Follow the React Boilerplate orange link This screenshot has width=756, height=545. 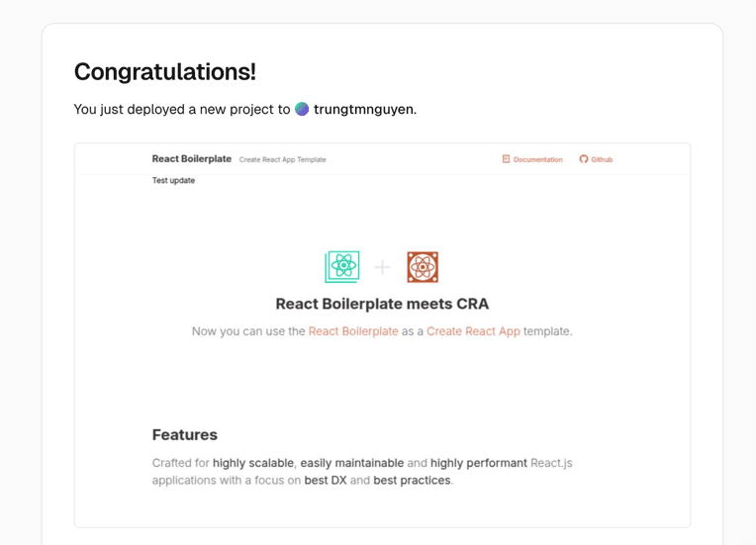click(353, 331)
